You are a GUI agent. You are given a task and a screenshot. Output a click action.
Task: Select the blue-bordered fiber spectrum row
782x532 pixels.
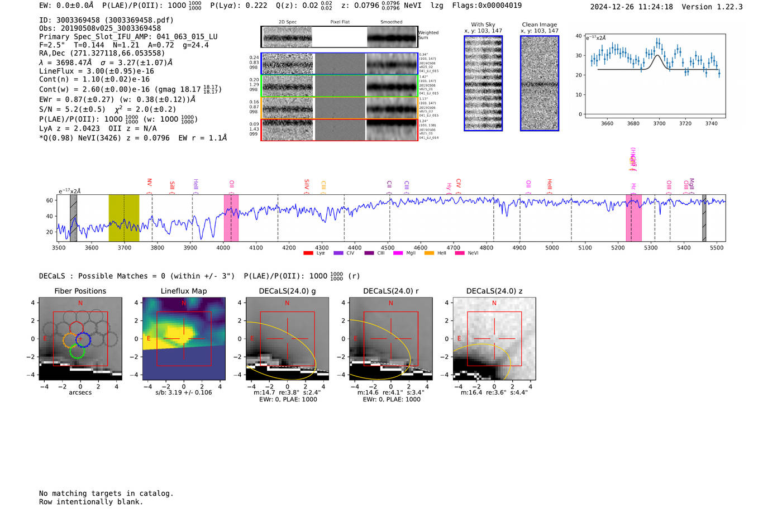click(x=340, y=64)
